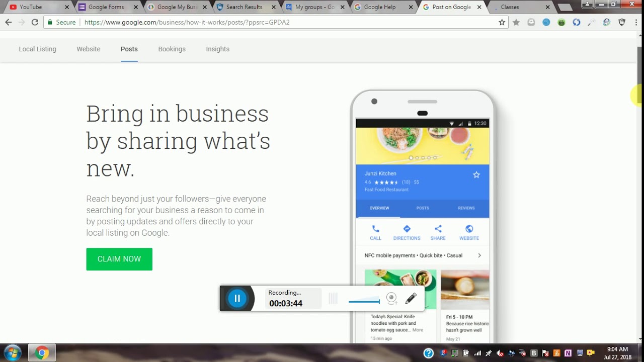Click the blue circle extension icon

coord(546,22)
